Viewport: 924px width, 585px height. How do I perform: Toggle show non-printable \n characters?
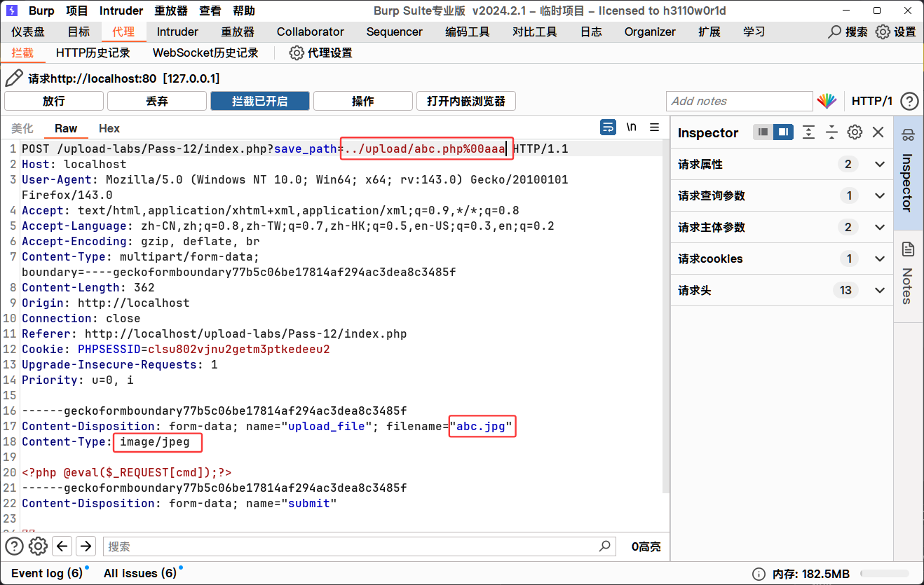click(632, 128)
